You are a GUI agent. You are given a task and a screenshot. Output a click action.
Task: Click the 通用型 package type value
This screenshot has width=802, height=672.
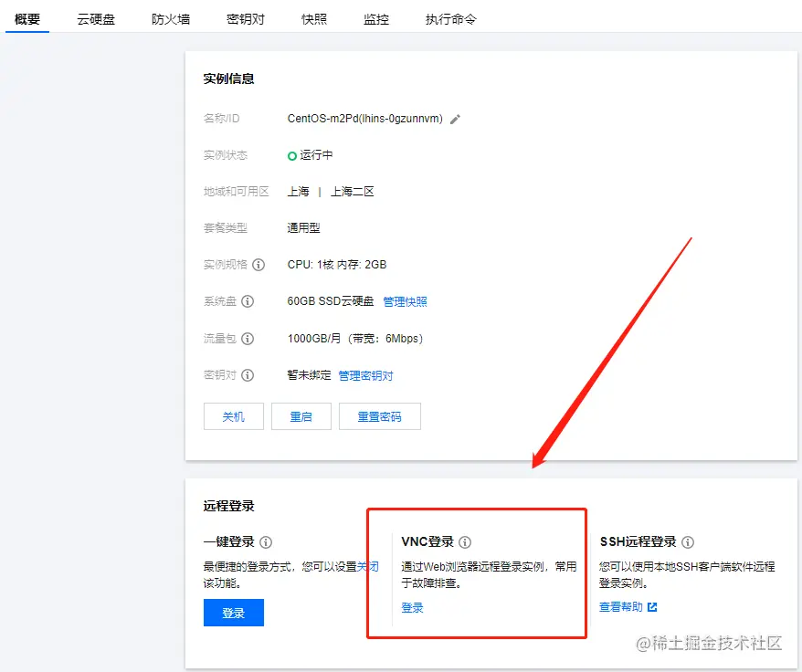[304, 228]
